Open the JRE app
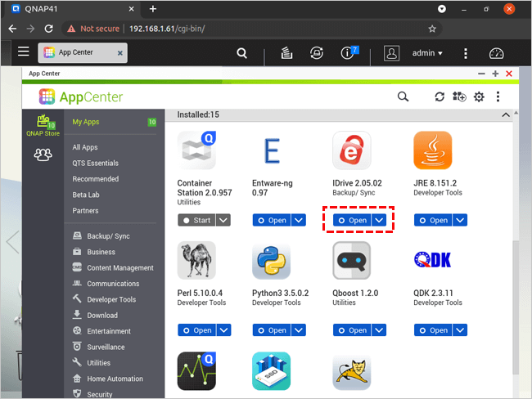The height and width of the screenshot is (399, 532). [433, 220]
